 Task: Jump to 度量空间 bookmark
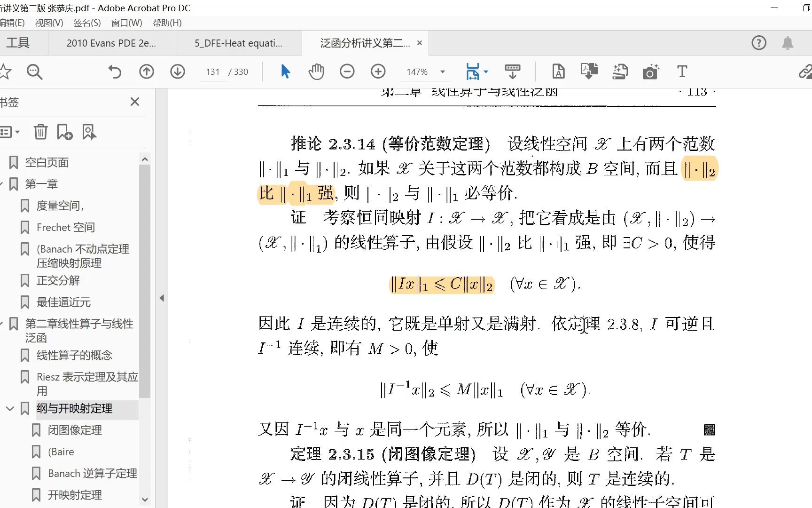click(60, 206)
